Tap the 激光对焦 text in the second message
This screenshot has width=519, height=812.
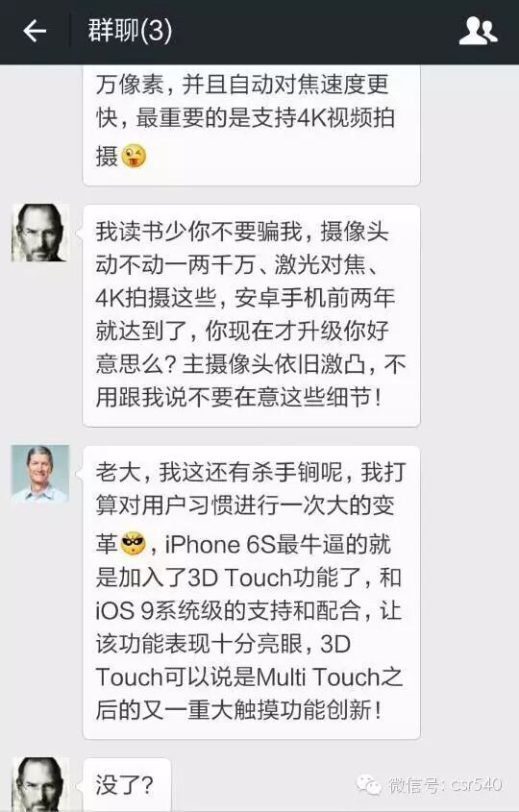320,265
